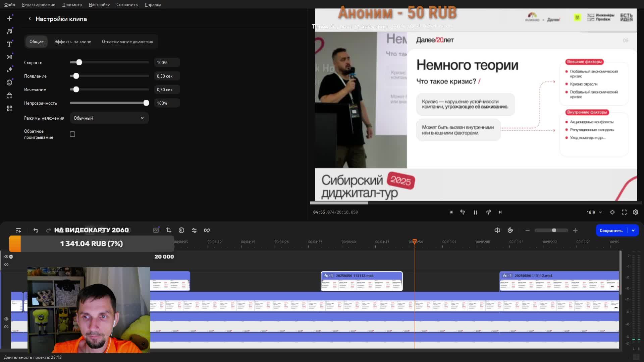Viewport: 644px width, 362px height.
Task: Click the undo arrow above timeline
Action: (x=36, y=230)
